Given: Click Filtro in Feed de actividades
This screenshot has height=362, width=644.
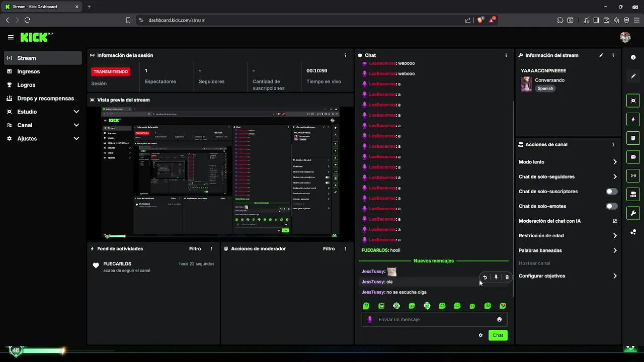Looking at the screenshot, I should coord(195,249).
